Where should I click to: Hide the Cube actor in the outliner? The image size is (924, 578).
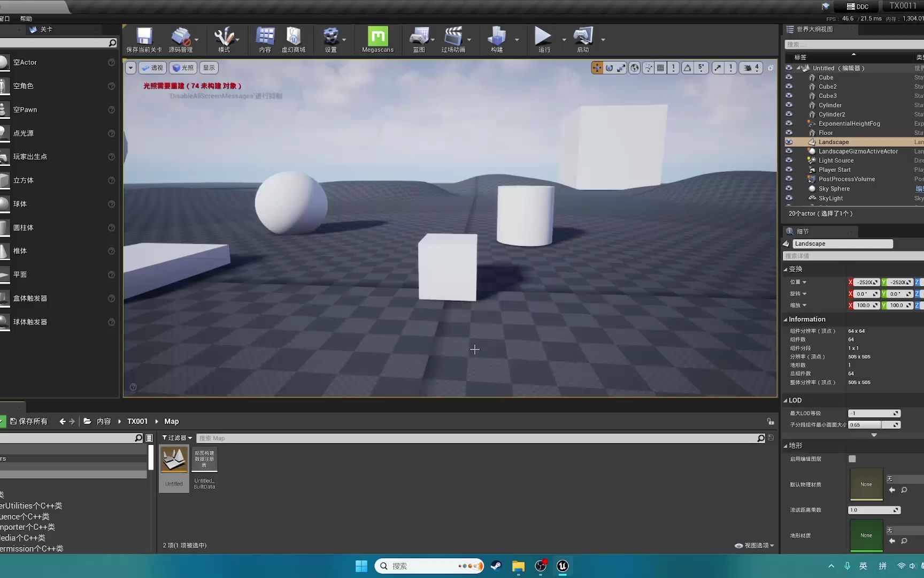(x=789, y=77)
